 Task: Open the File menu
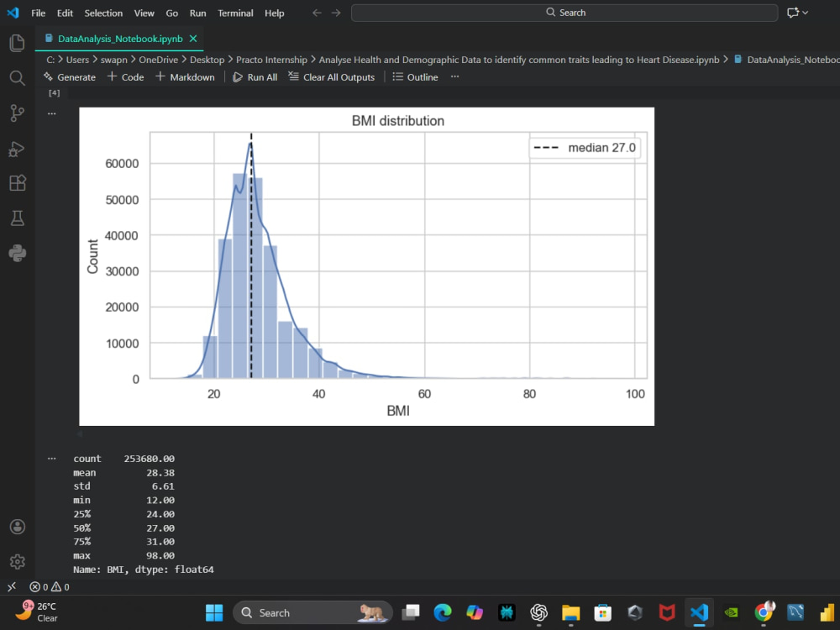pyautogui.click(x=38, y=13)
